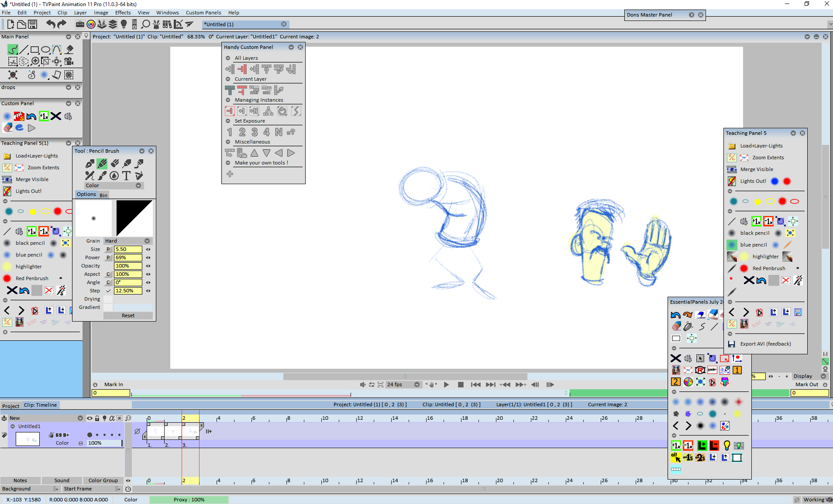
Task: Open the Color mode dropdown in tool panel
Action: pos(114,186)
